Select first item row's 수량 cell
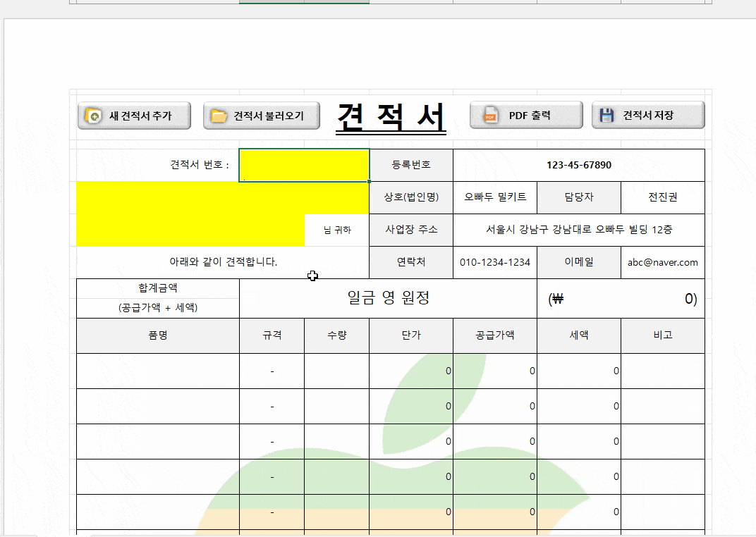This screenshot has width=756, height=537. [337, 371]
